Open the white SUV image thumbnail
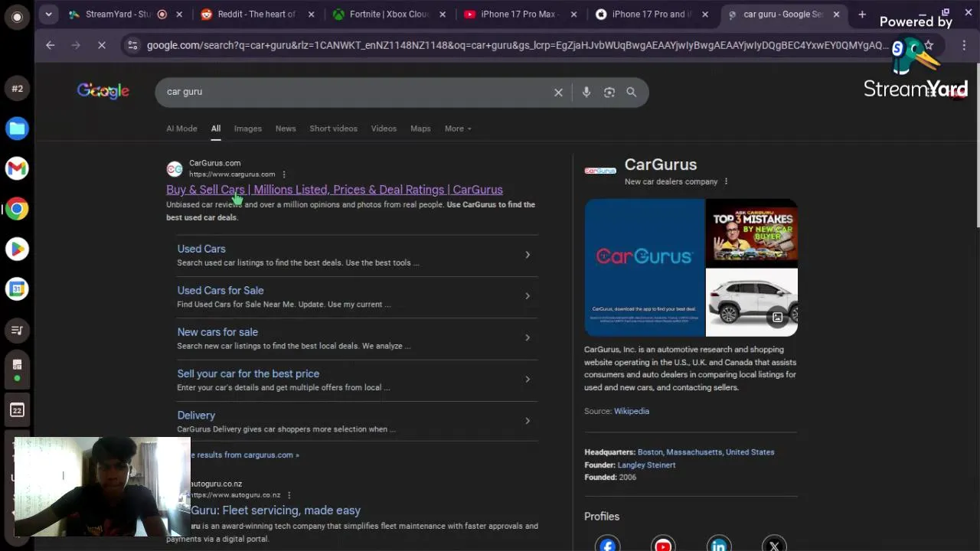Viewport: 980px width, 551px height. tap(752, 302)
